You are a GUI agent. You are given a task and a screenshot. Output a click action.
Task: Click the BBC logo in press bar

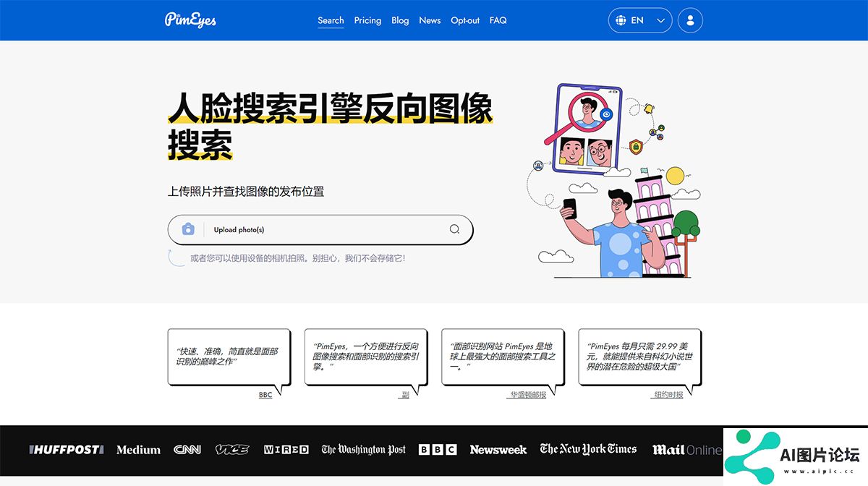click(438, 450)
